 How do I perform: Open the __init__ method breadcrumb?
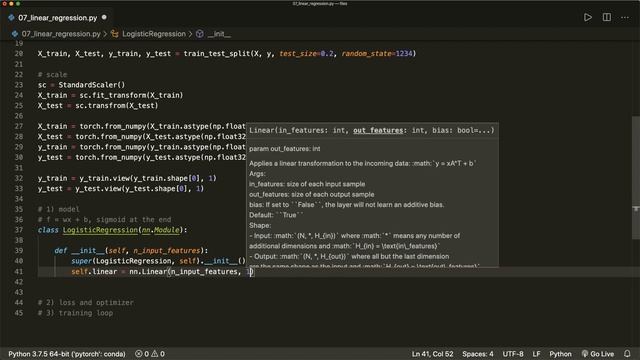tap(220, 34)
